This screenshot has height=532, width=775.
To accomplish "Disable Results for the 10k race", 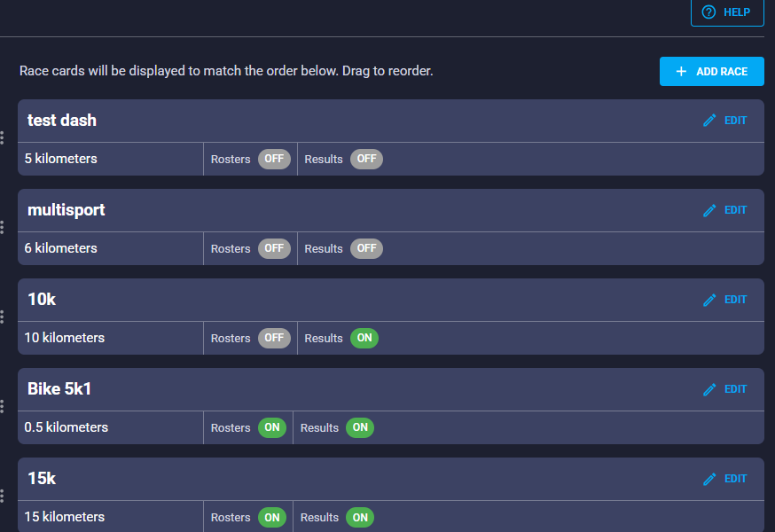I will [364, 338].
